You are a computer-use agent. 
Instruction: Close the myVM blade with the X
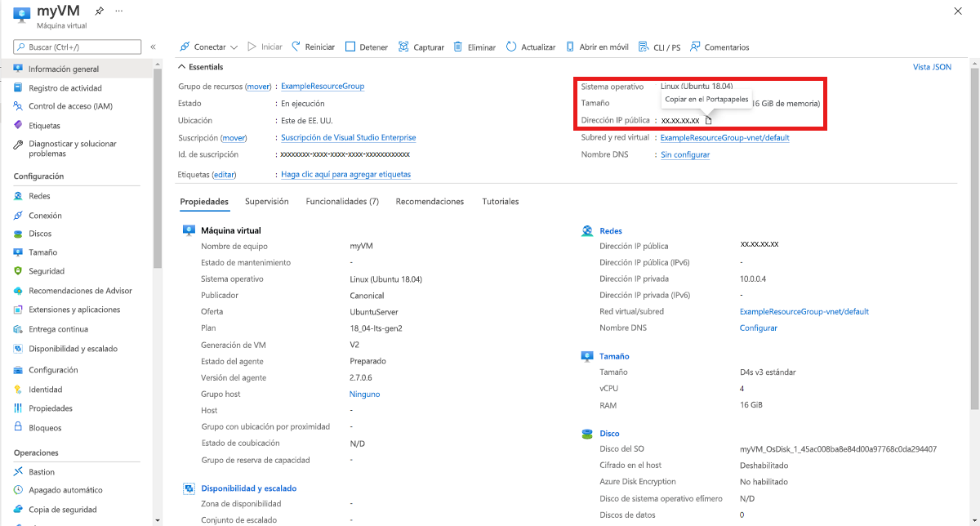pos(959,11)
